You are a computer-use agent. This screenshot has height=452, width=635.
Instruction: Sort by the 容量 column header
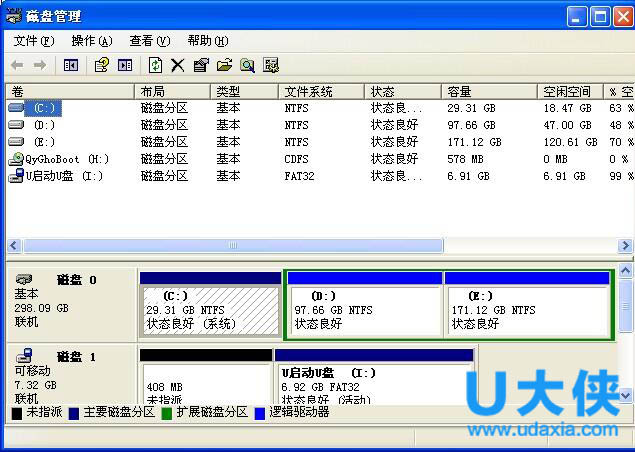tap(490, 91)
